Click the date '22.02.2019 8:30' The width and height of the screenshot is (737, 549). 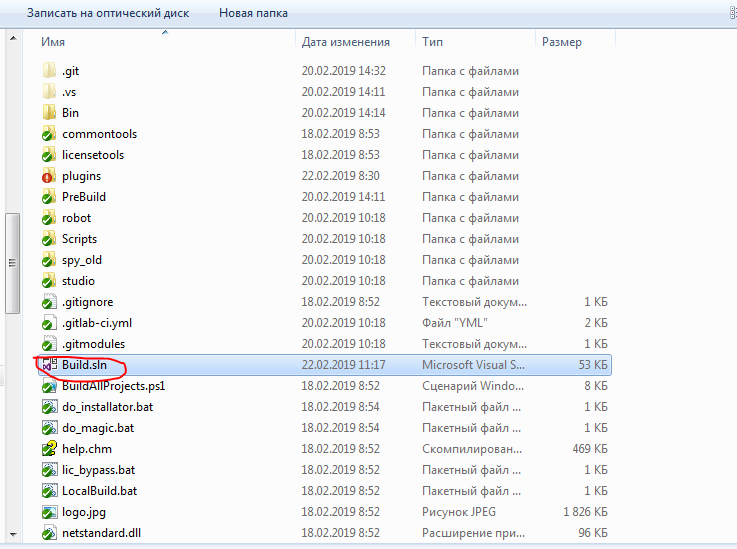[341, 176]
